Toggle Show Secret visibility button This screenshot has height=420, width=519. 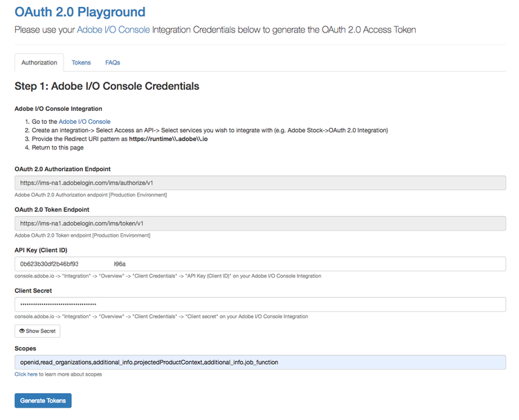[37, 331]
